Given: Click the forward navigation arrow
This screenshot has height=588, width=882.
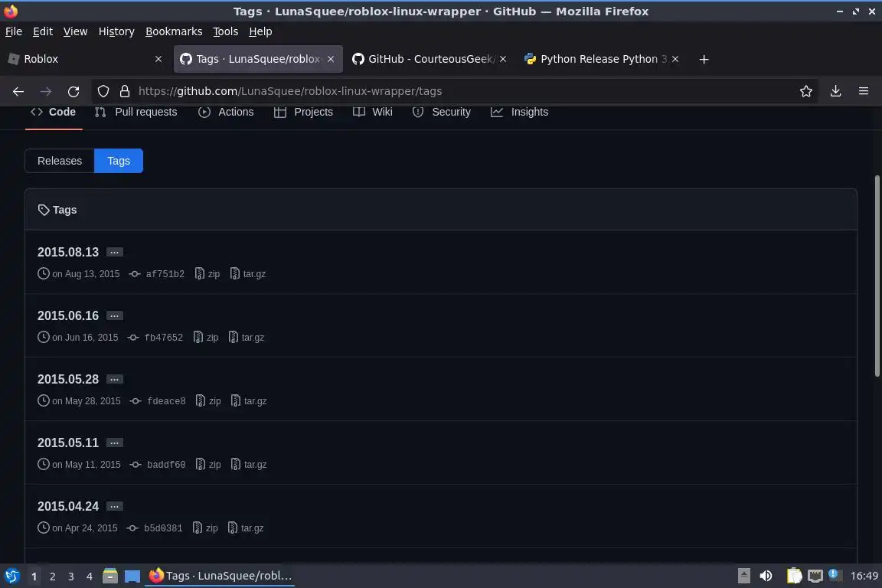Looking at the screenshot, I should [x=46, y=91].
